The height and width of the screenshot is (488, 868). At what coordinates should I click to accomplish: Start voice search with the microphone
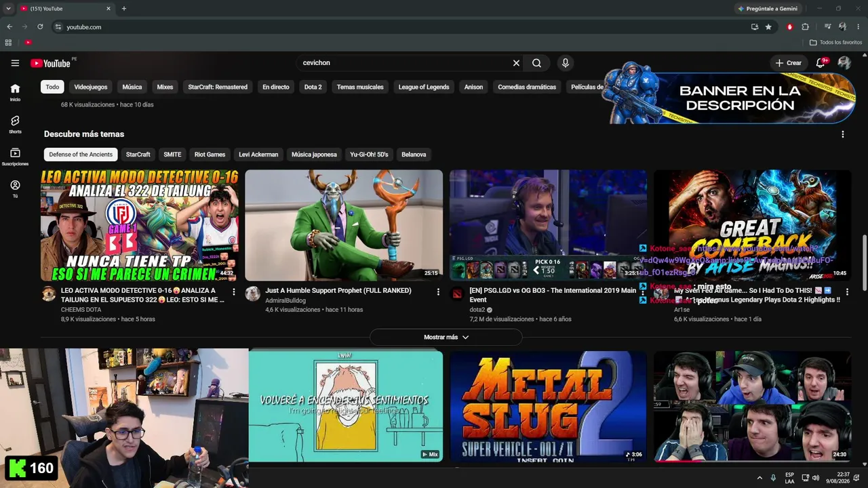click(566, 63)
